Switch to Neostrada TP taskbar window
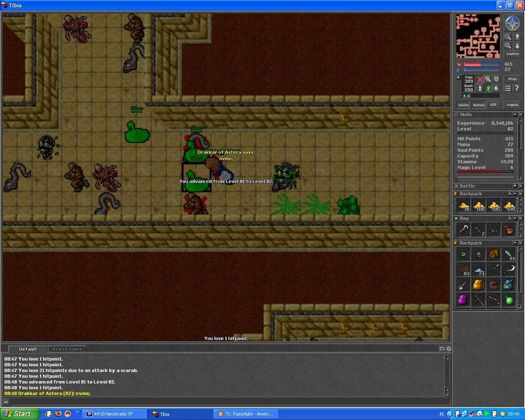Screen dimensions: 525x420 [114, 414]
